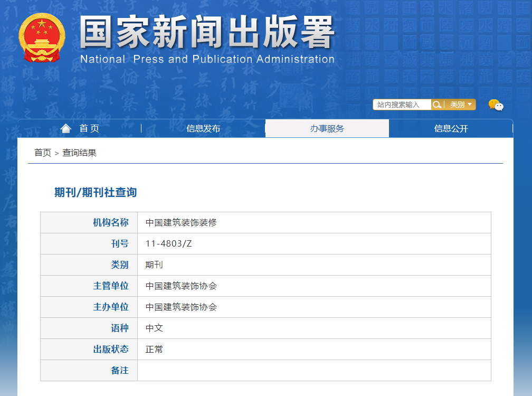Screen dimensions: 532x396
Task: Click 中国建筑装饰协会 in the 主管单位 row
Action: pyautogui.click(x=181, y=286)
